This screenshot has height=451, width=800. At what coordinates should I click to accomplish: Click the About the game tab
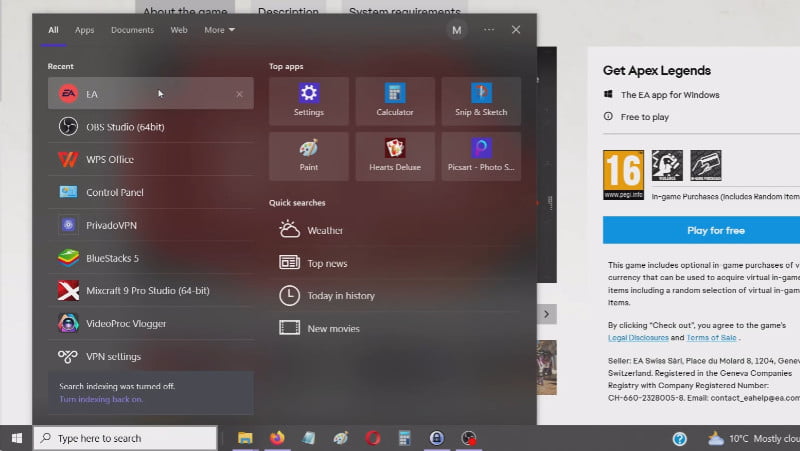(185, 10)
